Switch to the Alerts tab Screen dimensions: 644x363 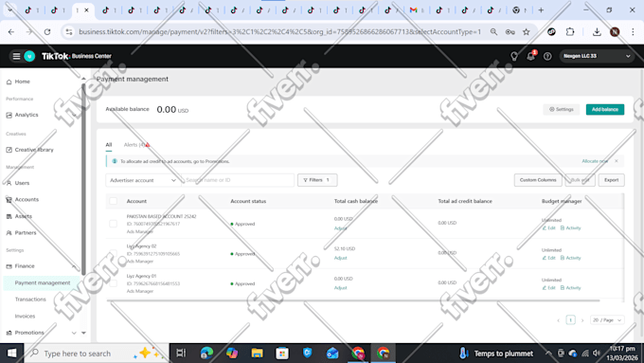[136, 145]
